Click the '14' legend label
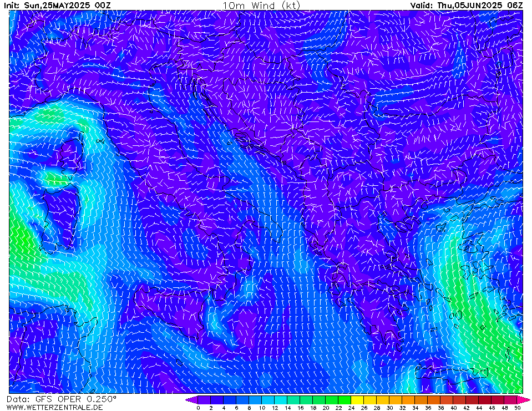This screenshot has width=532, height=411. pyautogui.click(x=287, y=408)
